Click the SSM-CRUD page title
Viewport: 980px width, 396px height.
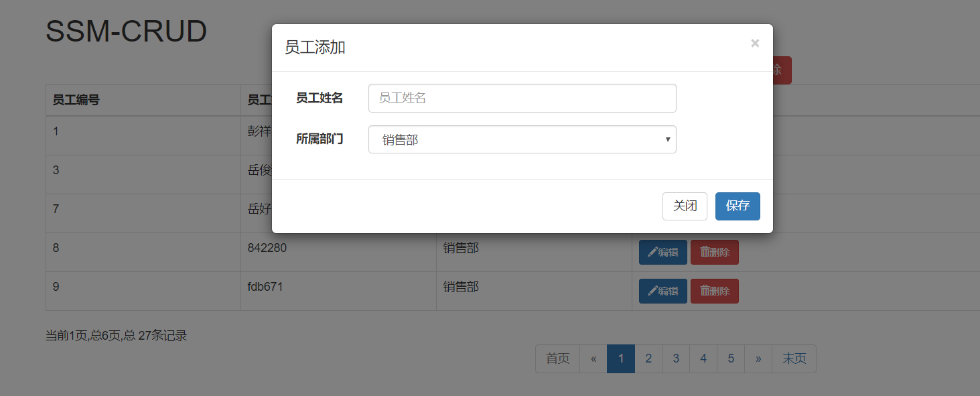click(127, 31)
